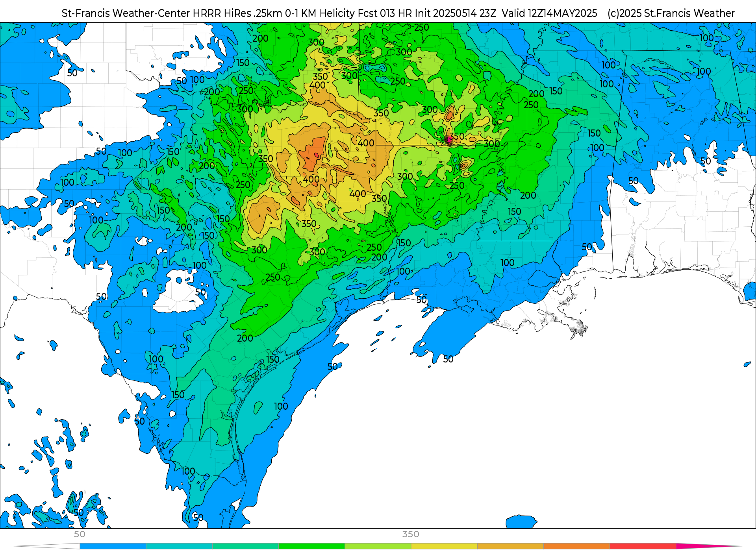The height and width of the screenshot is (551, 756).
Task: Click the red segment of the color bar
Action: coord(643,546)
